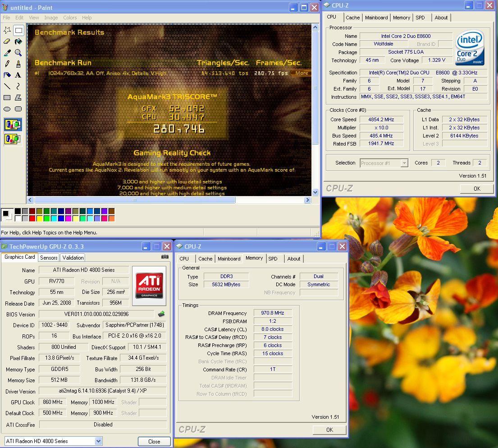Choose the Ellipse shape tool

click(7, 109)
